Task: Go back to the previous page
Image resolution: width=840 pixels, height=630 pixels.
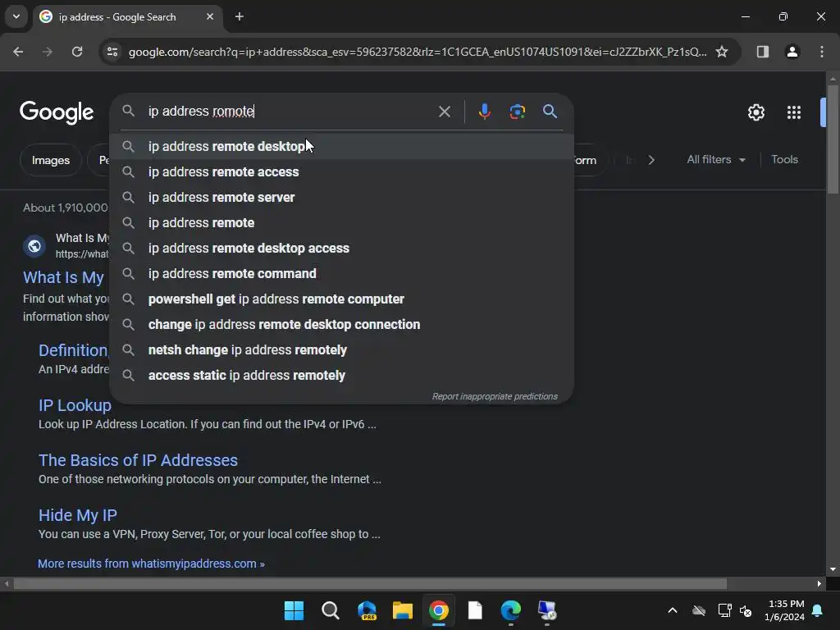Action: [18, 52]
